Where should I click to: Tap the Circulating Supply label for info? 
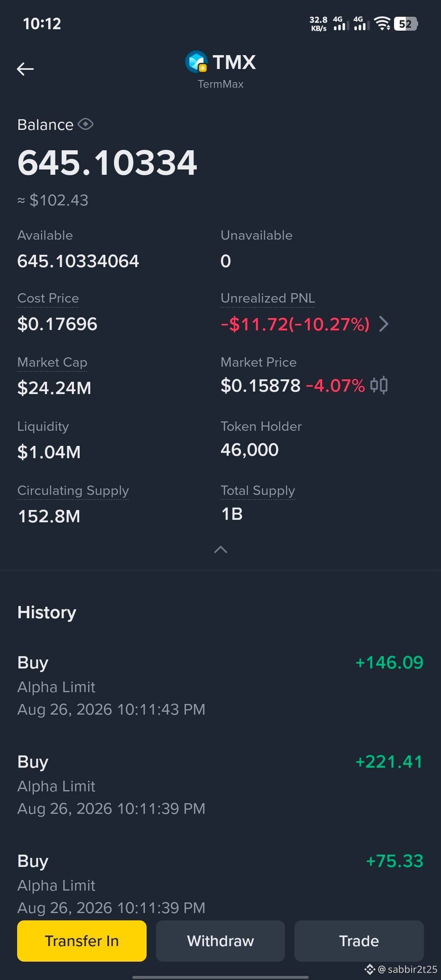73,490
